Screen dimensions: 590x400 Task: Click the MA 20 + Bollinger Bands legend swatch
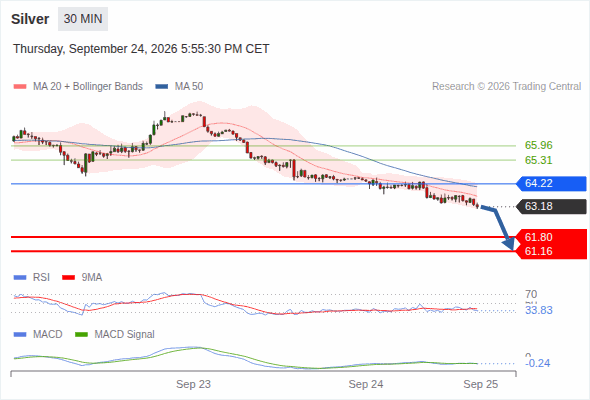coord(20,87)
